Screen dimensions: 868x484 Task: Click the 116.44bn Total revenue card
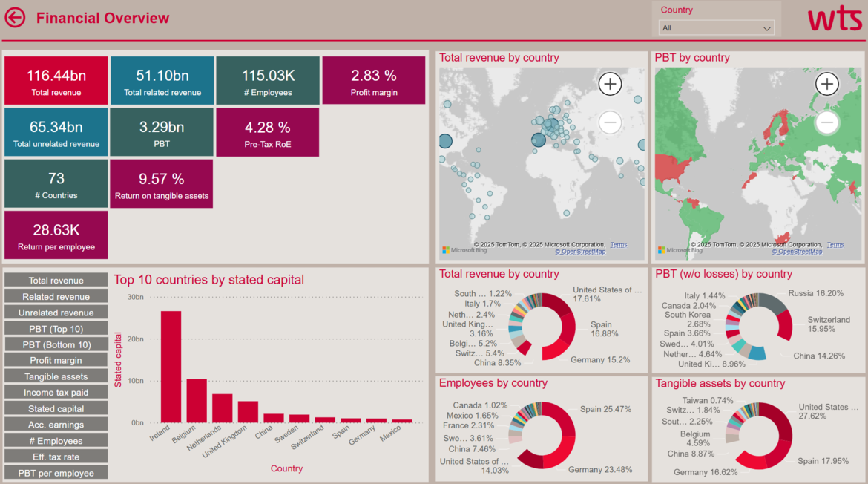click(56, 80)
